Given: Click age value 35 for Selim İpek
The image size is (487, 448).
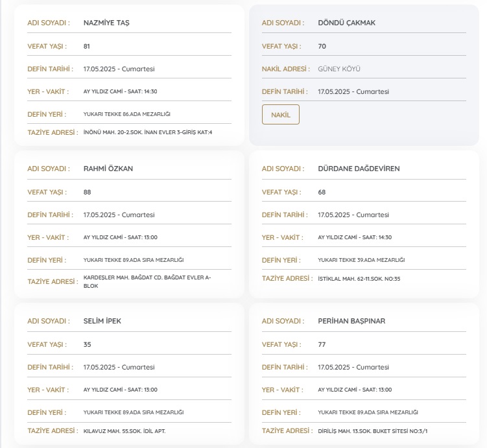Looking at the screenshot, I should pyautogui.click(x=88, y=345).
